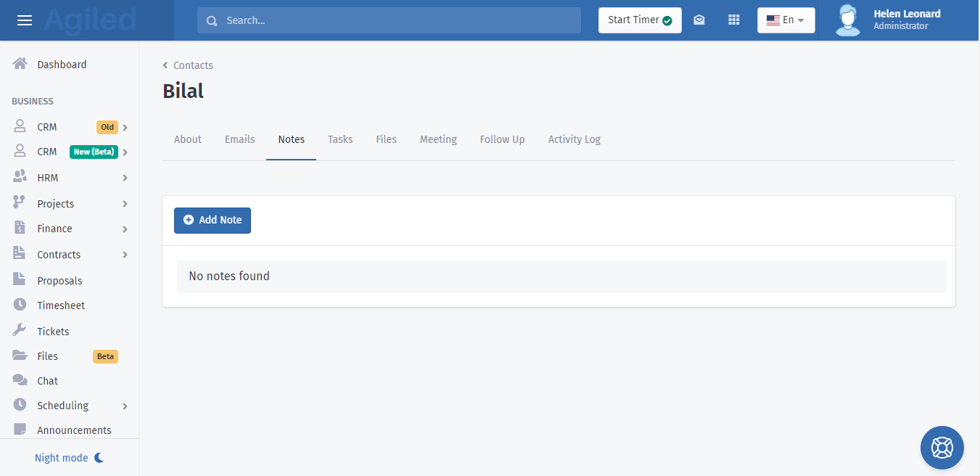Click the Proposals sidebar icon
This screenshot has height=476, width=980.
[x=20, y=280]
